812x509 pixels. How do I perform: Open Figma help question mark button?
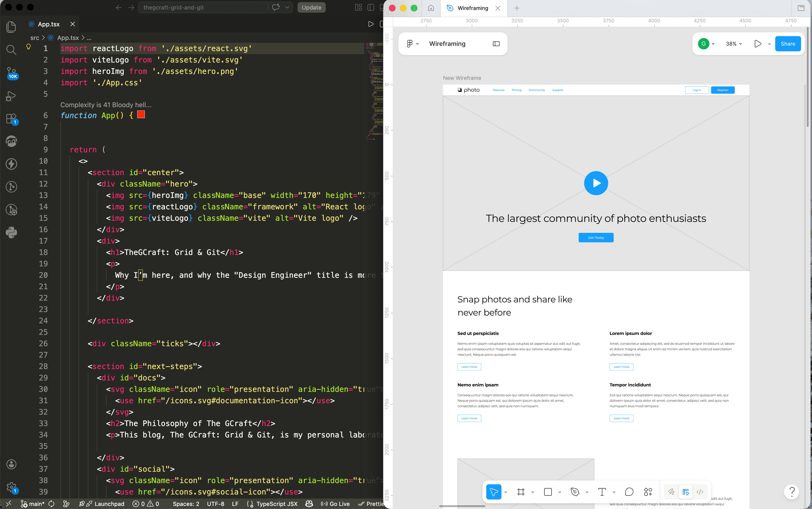point(792,492)
